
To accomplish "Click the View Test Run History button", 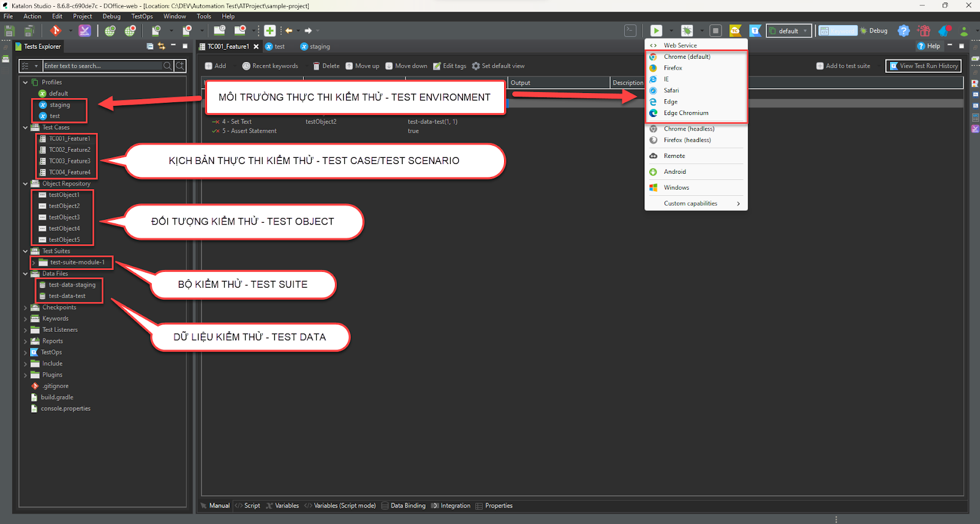I will tap(924, 66).
